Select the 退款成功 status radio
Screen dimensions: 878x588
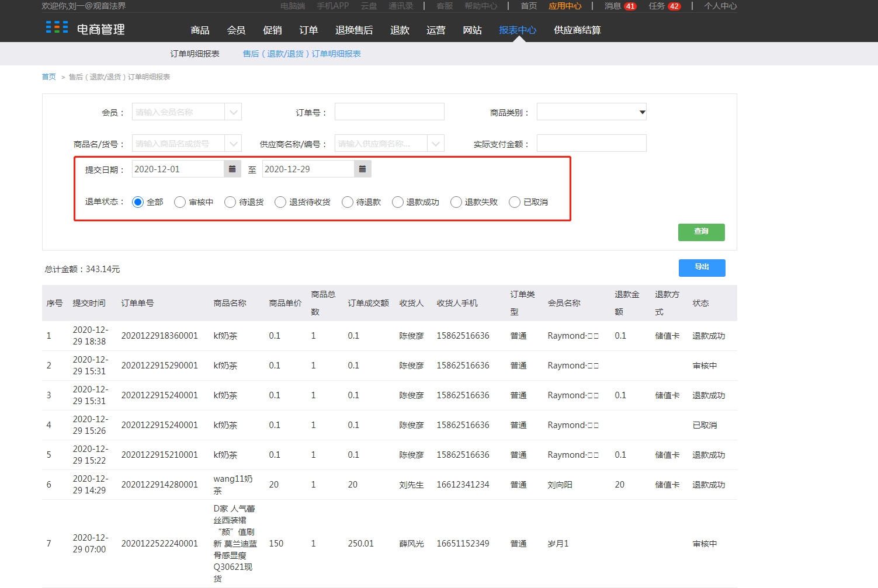point(398,202)
